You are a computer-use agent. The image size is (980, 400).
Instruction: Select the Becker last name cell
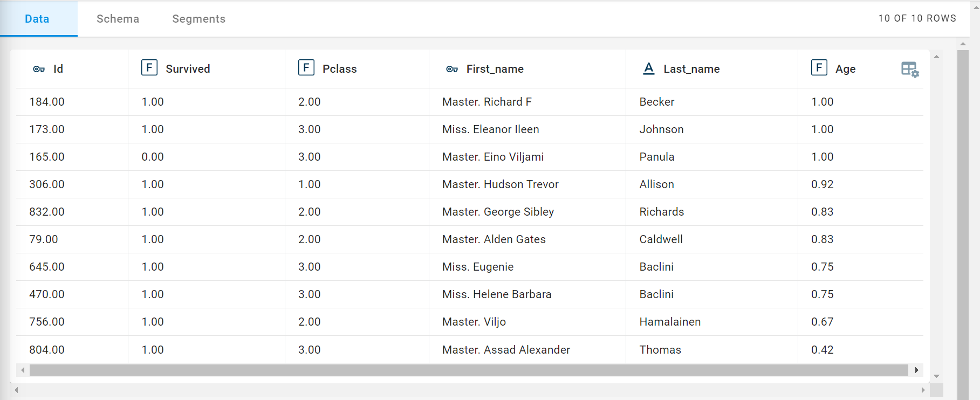(657, 102)
